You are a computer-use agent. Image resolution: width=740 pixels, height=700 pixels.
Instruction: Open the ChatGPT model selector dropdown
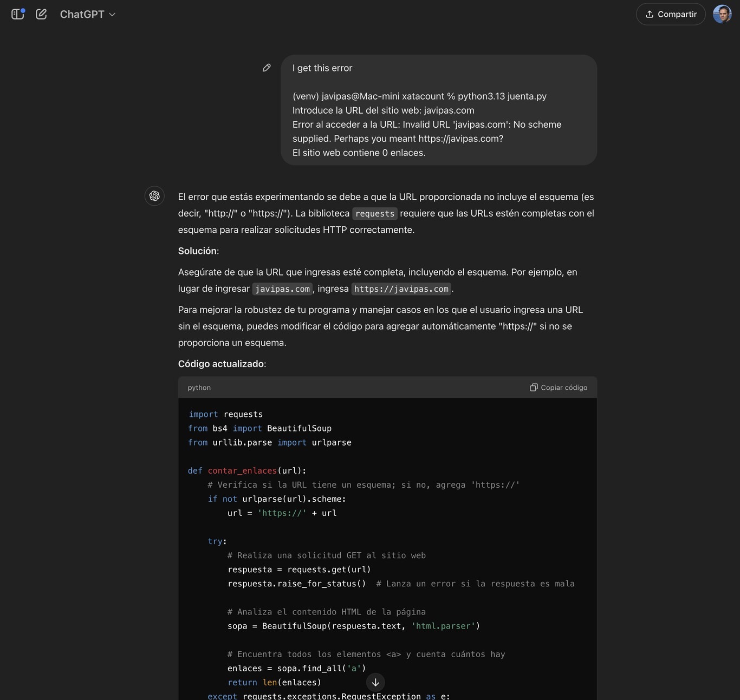click(87, 15)
